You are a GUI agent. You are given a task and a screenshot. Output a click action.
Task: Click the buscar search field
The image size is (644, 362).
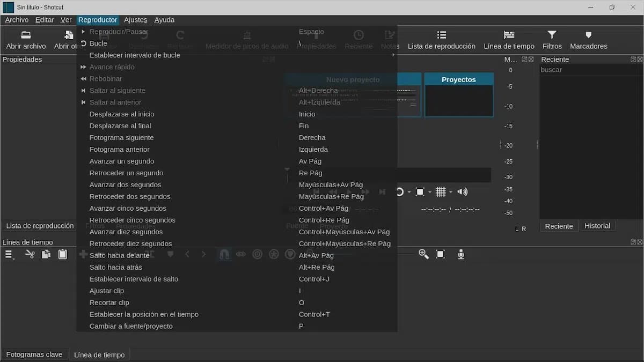(x=590, y=70)
